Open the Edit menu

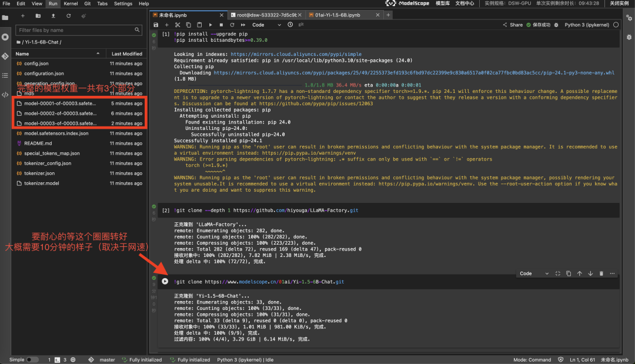coord(21,4)
